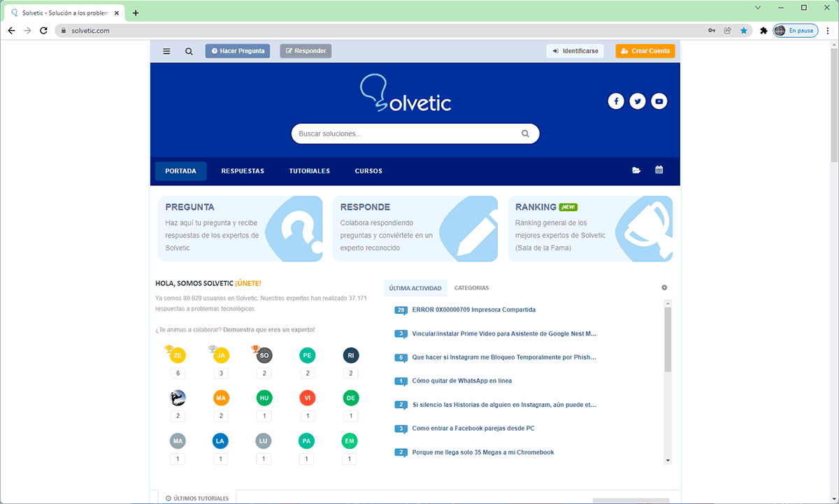Screen dimensions: 839x504
Task: Click the search magnifier inside Buscar soluciones
Action: (x=526, y=134)
